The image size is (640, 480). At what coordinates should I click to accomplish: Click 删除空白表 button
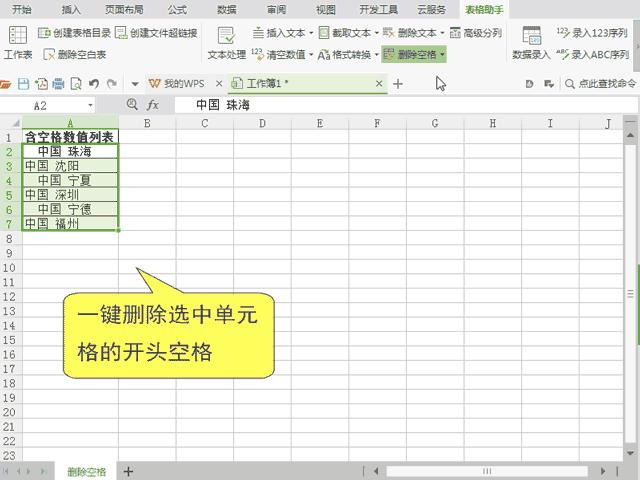[x=75, y=54]
